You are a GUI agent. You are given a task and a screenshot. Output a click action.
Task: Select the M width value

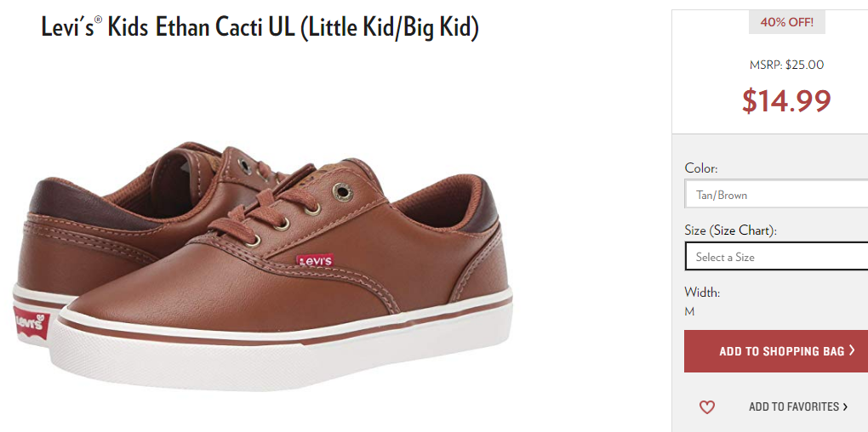point(689,311)
